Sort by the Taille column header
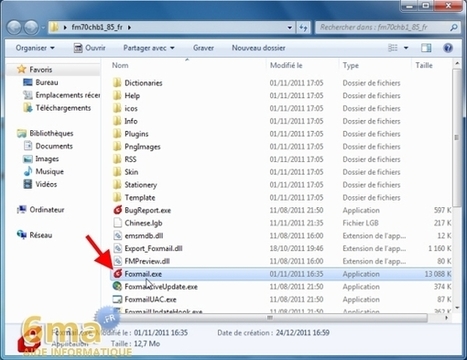The width and height of the screenshot is (467, 360). point(424,65)
